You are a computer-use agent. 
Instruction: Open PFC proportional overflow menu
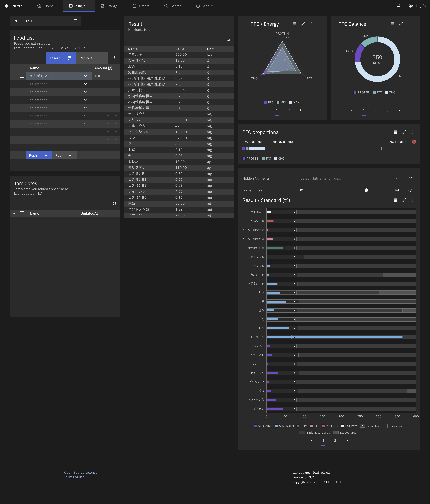(412, 132)
